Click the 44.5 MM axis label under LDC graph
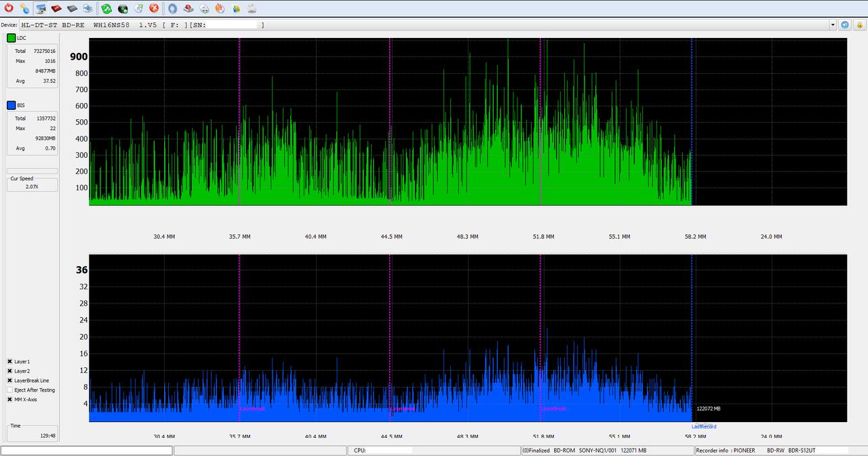 [392, 236]
